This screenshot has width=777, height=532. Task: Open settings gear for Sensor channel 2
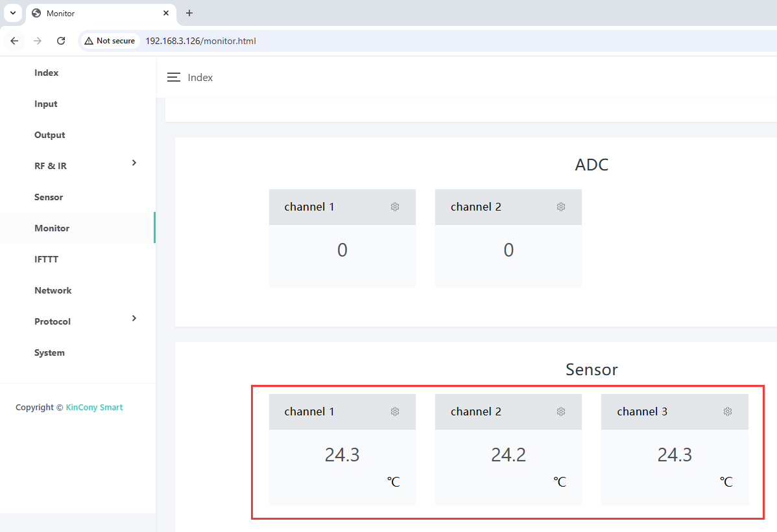pyautogui.click(x=561, y=411)
